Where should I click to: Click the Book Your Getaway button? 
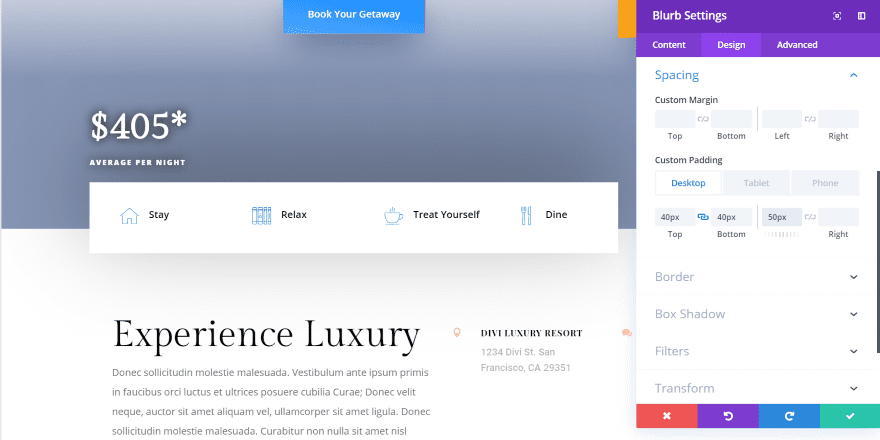pyautogui.click(x=354, y=16)
